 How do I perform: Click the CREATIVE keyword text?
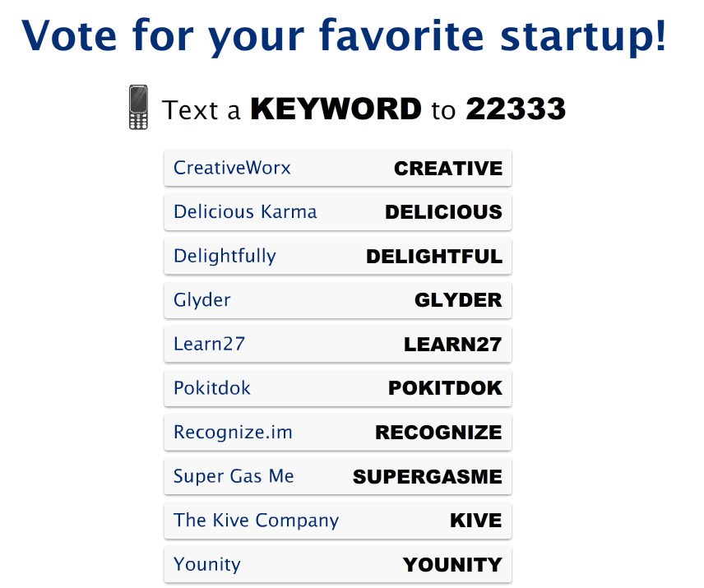point(448,169)
